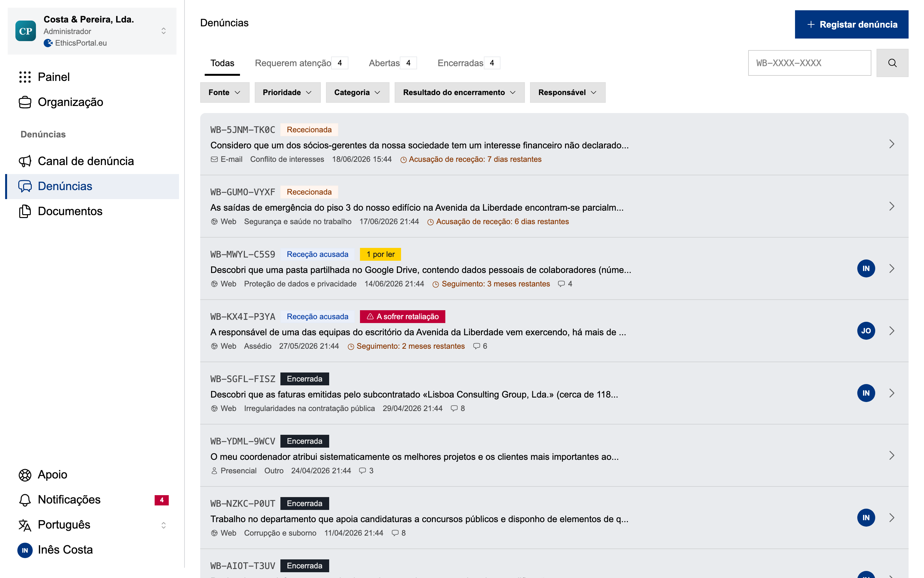The height and width of the screenshot is (578, 924).
Task: Click the Português translate icon
Action: [x=25, y=525]
